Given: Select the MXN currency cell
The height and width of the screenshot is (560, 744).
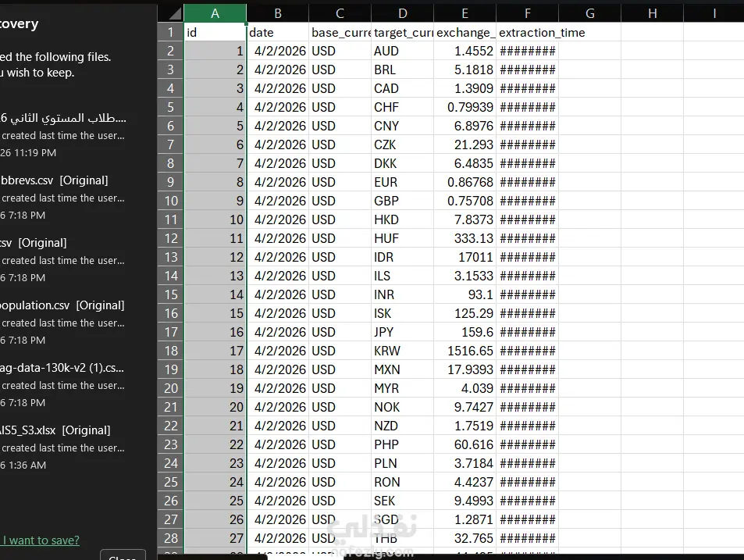Looking at the screenshot, I should tap(402, 369).
